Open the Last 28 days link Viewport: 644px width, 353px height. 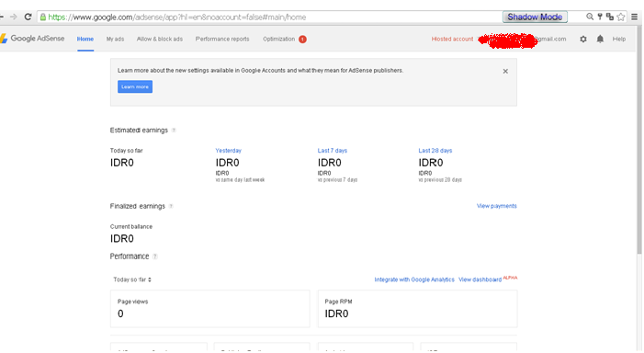435,151
